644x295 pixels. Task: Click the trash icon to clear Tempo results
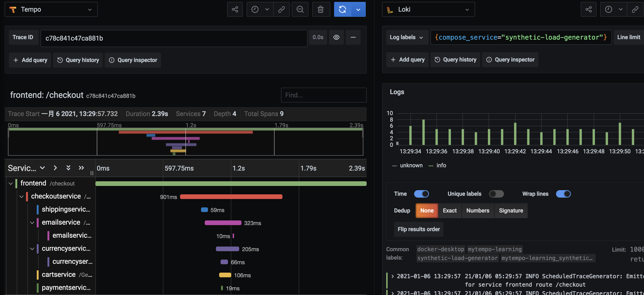point(321,10)
